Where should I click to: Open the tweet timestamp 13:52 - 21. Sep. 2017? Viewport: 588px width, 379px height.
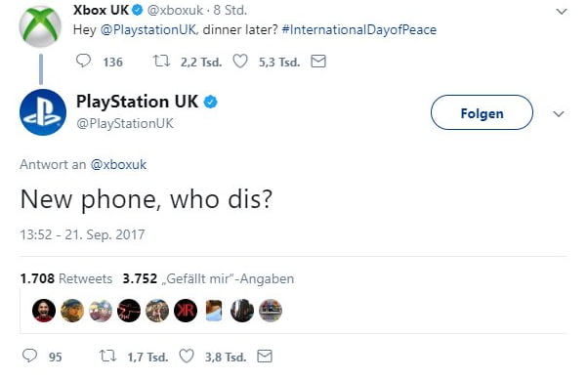[x=82, y=234]
